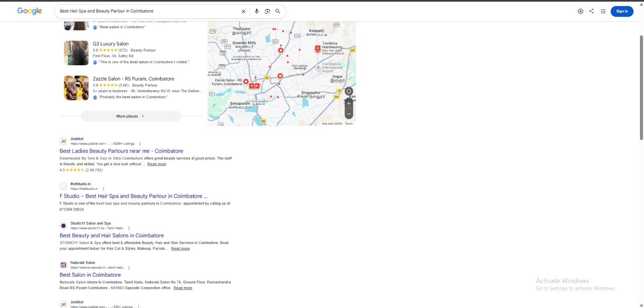Image resolution: width=644 pixels, height=308 pixels.
Task: Read more of Naturals Salon snippet
Action: [x=183, y=288]
